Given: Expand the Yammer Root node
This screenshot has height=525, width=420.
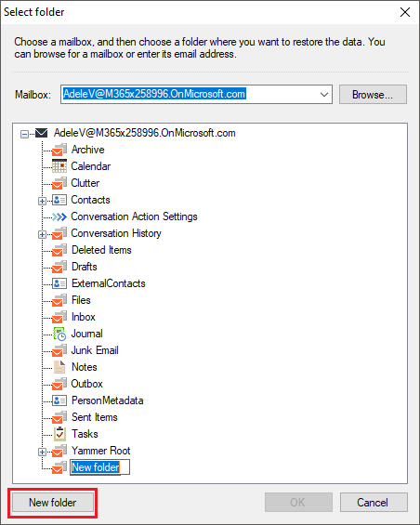Looking at the screenshot, I should (42, 452).
